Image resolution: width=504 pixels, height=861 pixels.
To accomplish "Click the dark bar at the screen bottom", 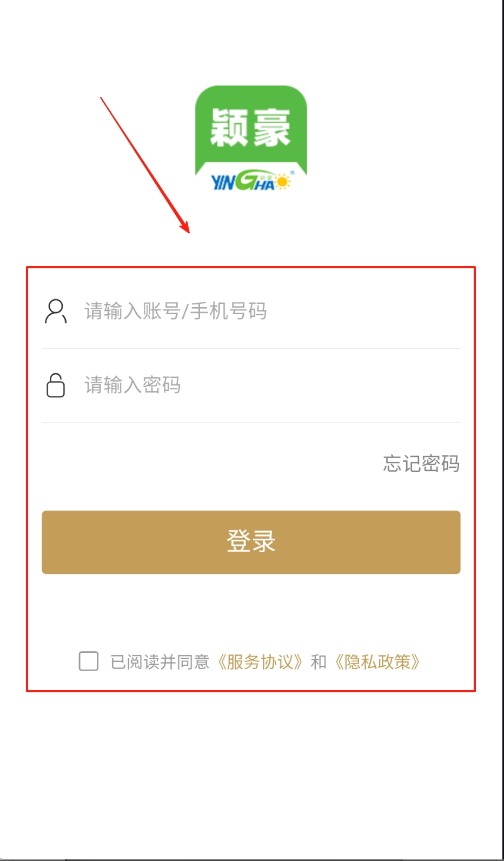I will point(252,859).
